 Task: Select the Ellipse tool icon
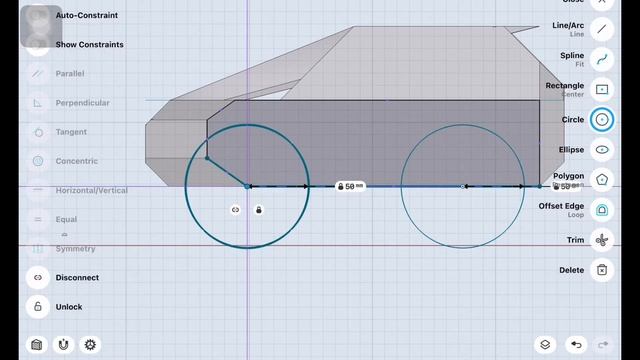click(602, 150)
